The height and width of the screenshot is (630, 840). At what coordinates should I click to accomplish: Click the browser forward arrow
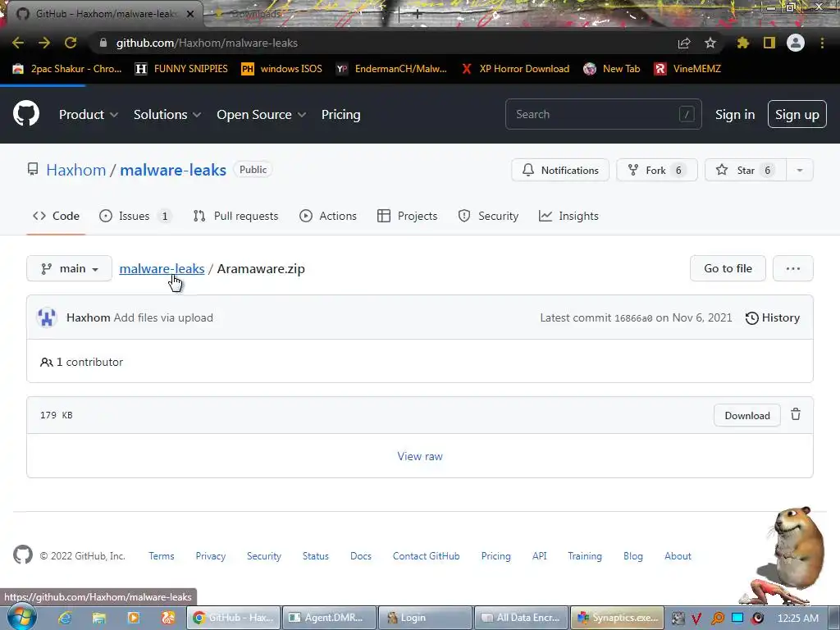(x=44, y=43)
